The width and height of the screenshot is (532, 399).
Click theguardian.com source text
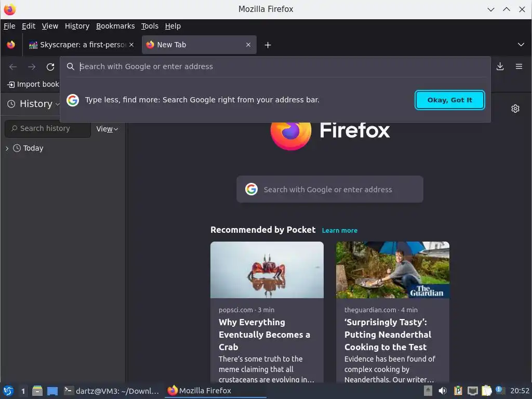point(370,310)
